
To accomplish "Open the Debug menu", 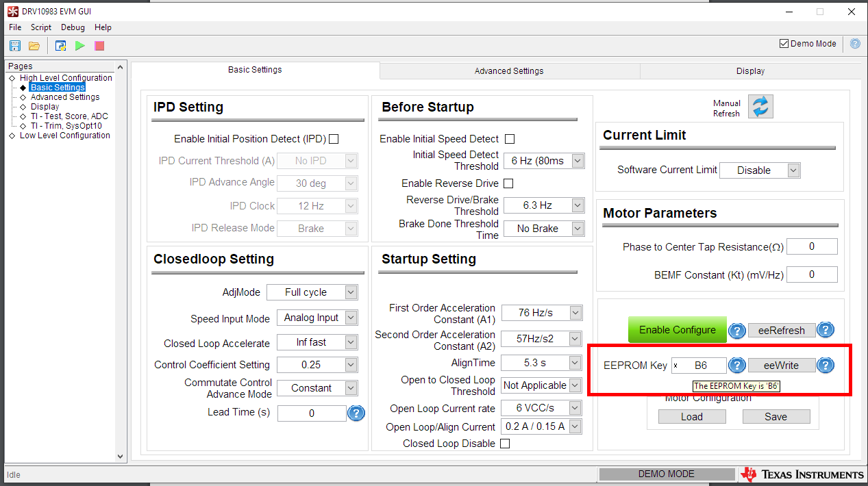I will point(73,27).
